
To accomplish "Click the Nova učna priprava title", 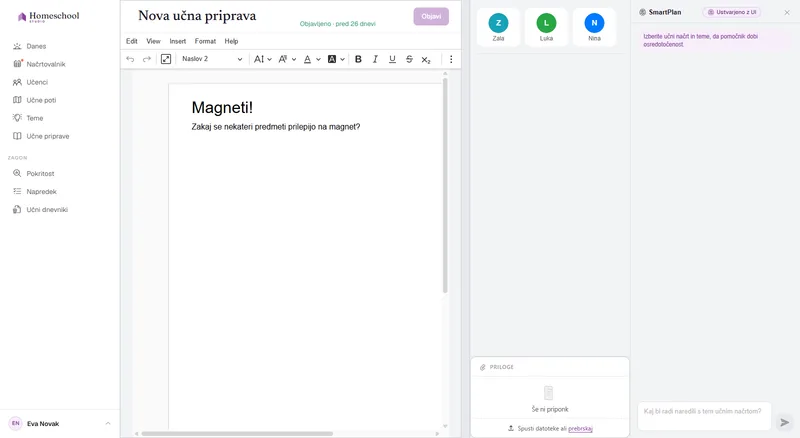I will 197,16.
